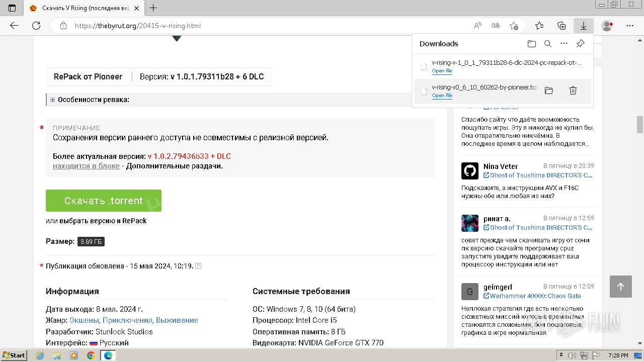
Task: Click the RePack от Pioneer label
Action: point(88,77)
